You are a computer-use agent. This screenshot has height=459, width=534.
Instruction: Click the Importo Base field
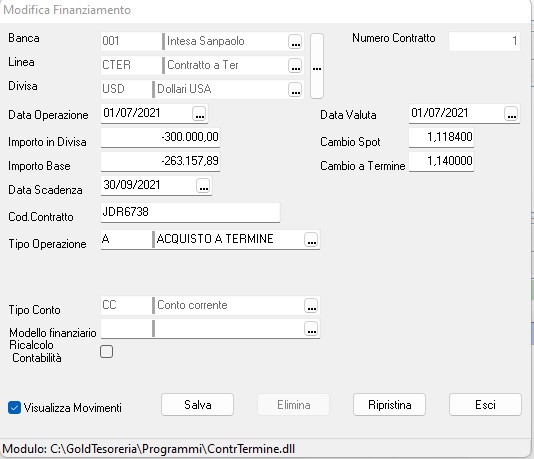160,161
